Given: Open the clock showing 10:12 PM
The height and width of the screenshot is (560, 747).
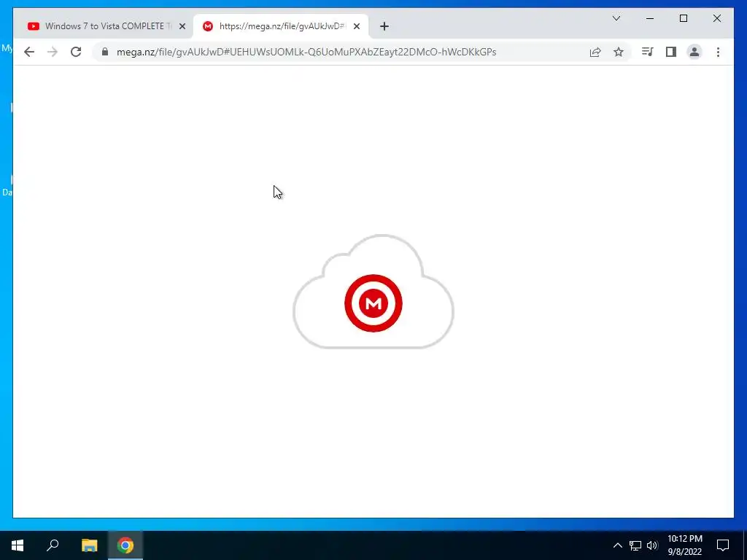Looking at the screenshot, I should coord(684,545).
